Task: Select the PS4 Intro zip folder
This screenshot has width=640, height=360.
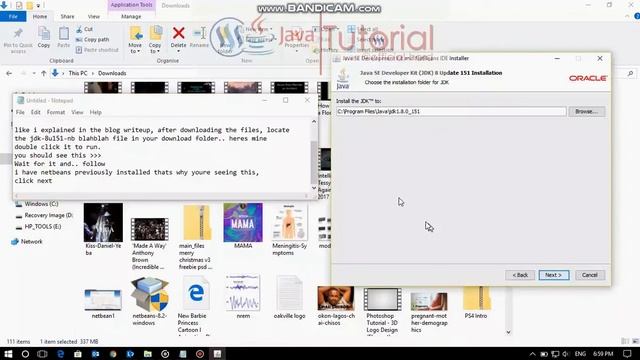Action: tap(476, 303)
